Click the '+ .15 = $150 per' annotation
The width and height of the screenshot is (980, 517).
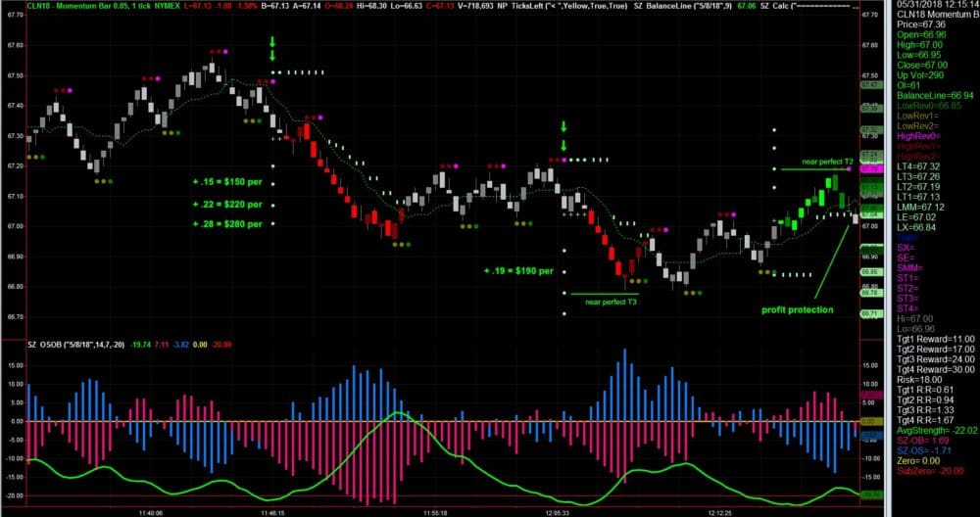227,183
